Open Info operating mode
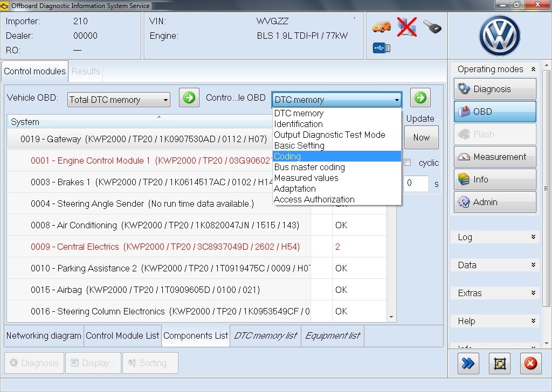This screenshot has width=552, height=392. point(495,179)
